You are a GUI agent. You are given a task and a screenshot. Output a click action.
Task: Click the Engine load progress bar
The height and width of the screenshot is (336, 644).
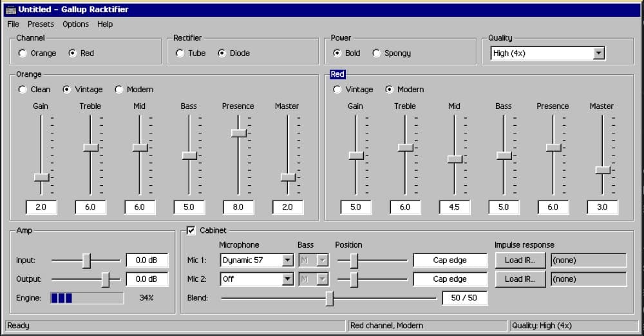point(87,298)
